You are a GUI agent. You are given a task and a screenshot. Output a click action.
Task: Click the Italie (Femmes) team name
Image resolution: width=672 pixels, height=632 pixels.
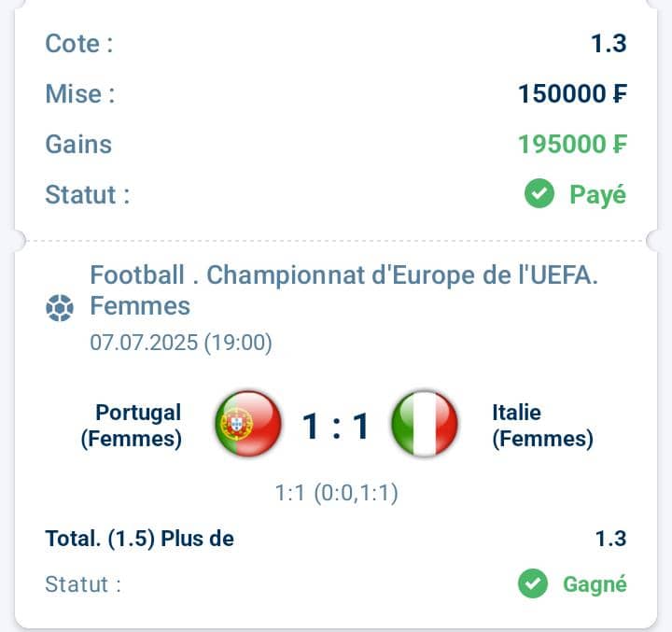coord(542,426)
